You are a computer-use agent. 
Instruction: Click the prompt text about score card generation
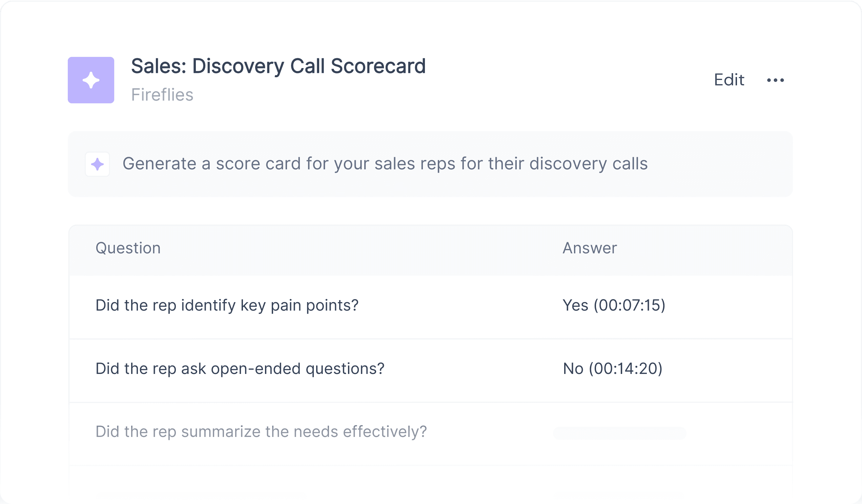(x=385, y=164)
